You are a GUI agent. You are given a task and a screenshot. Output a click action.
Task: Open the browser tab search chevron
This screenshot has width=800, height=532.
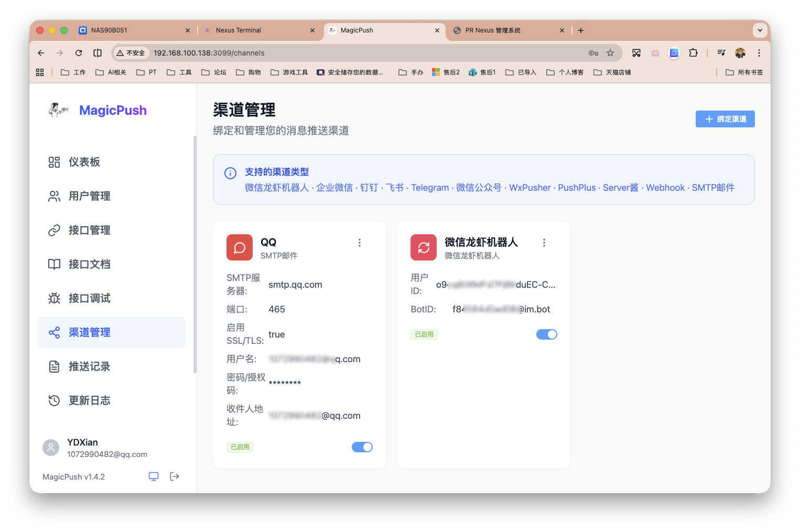click(x=760, y=30)
